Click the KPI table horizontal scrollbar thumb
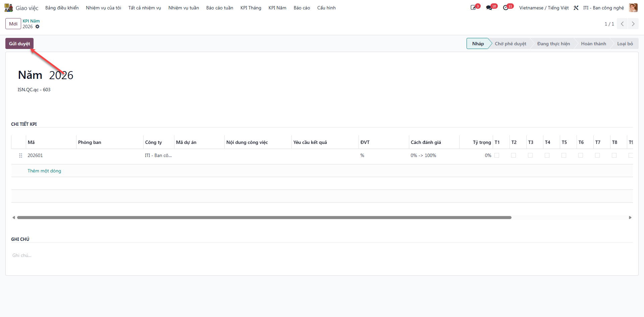The image size is (644, 317). pyautogui.click(x=264, y=218)
